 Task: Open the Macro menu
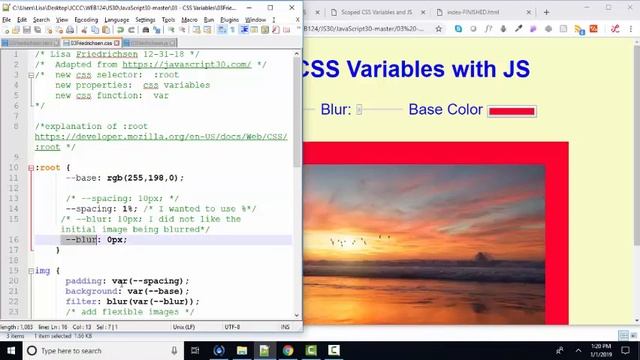pyautogui.click(x=189, y=20)
